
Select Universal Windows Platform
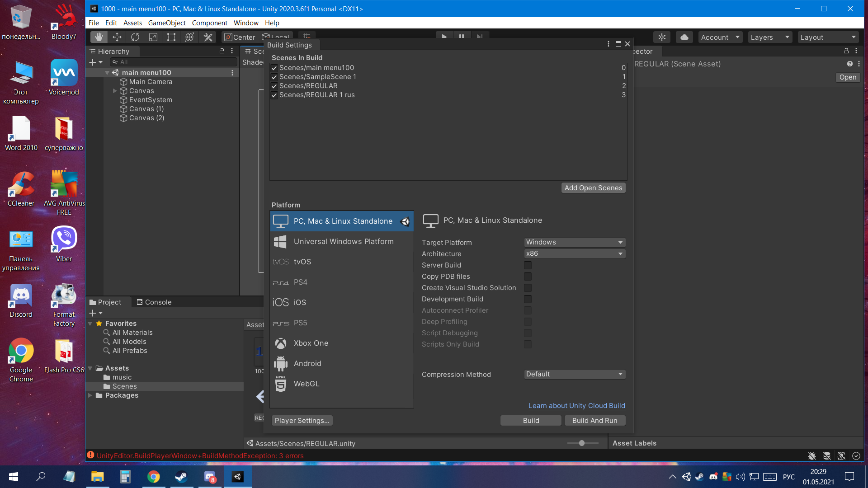[x=342, y=241]
